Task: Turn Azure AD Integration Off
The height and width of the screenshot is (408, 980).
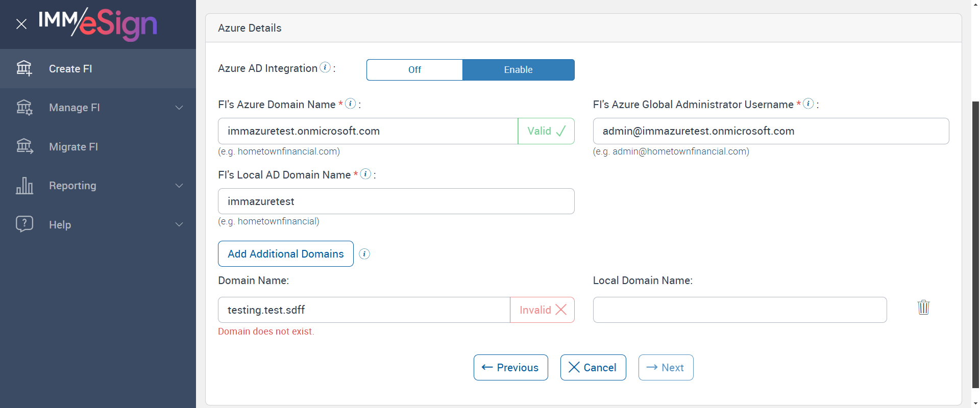Action: (x=414, y=70)
